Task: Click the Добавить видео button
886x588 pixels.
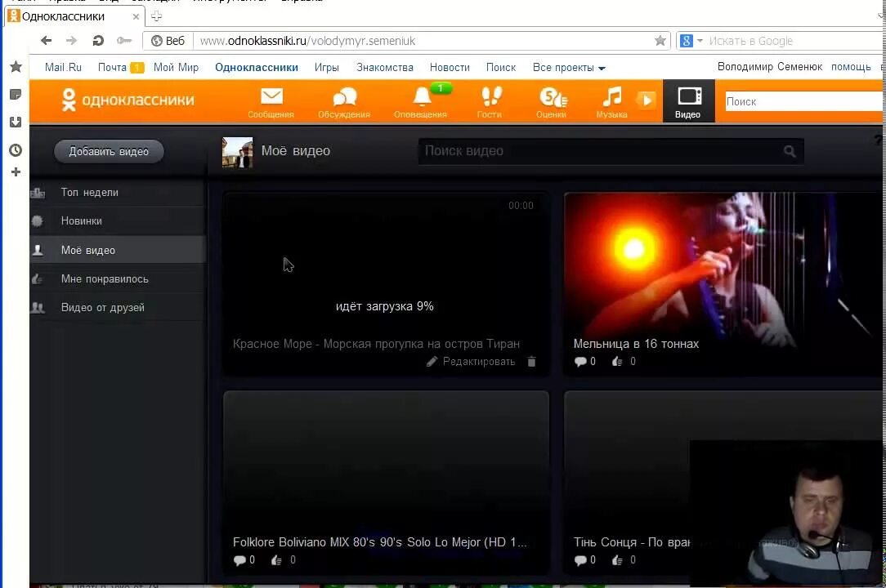Action: (109, 151)
